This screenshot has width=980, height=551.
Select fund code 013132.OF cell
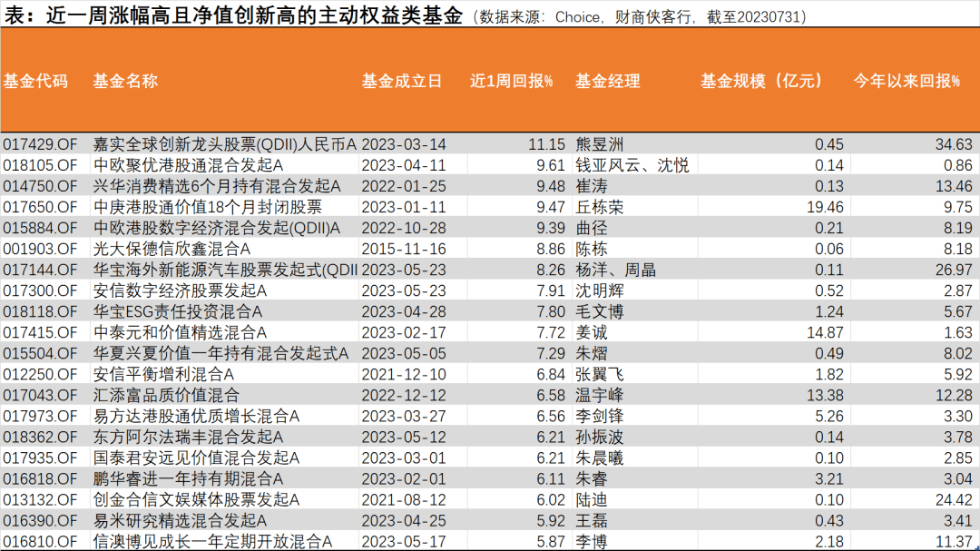(41, 499)
